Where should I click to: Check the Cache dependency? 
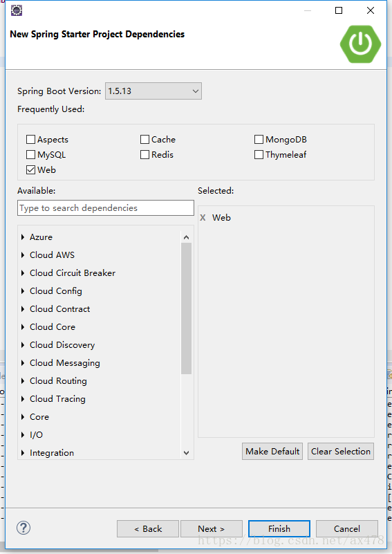coord(144,140)
